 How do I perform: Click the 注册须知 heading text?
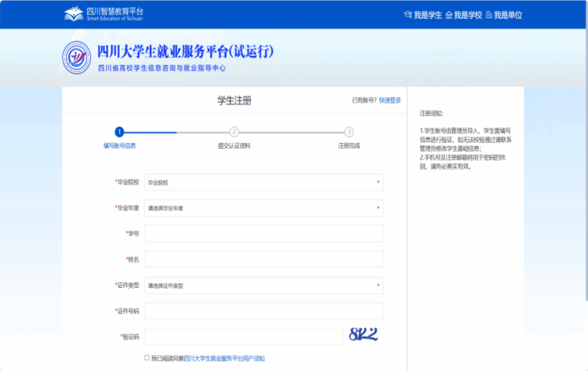(x=432, y=113)
